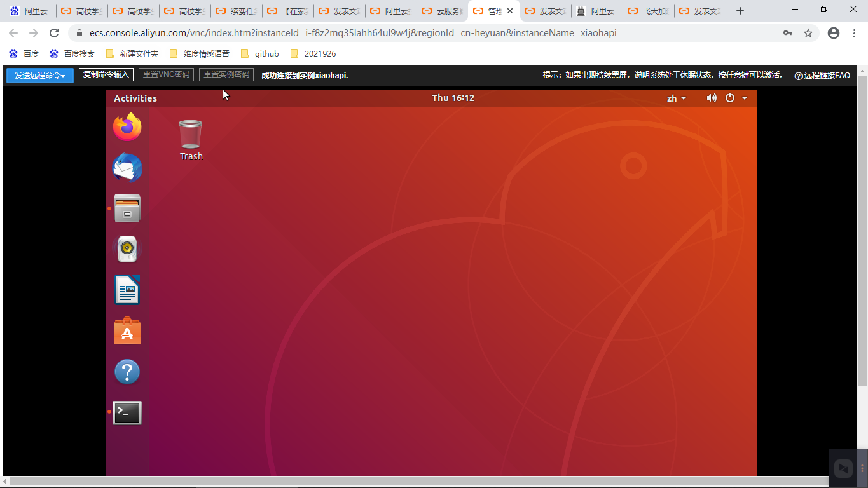Click the volume speaker icon in the top bar
The width and height of the screenshot is (868, 488).
[712, 98]
